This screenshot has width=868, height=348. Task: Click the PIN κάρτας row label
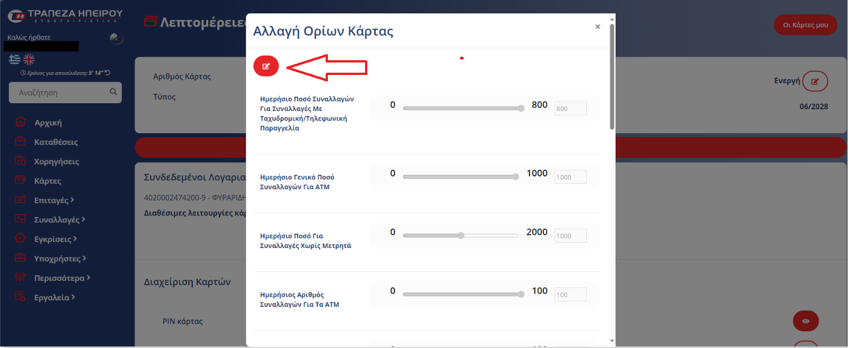pyautogui.click(x=182, y=321)
